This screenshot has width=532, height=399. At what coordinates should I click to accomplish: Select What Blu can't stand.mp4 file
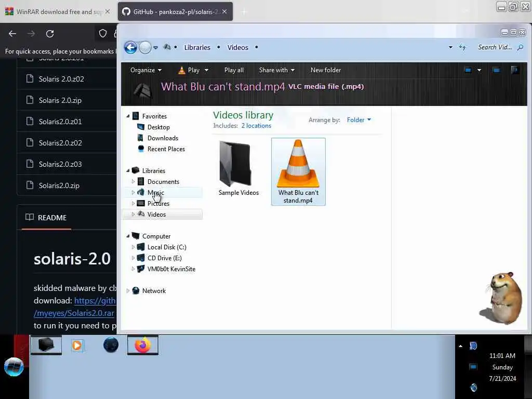point(298,171)
